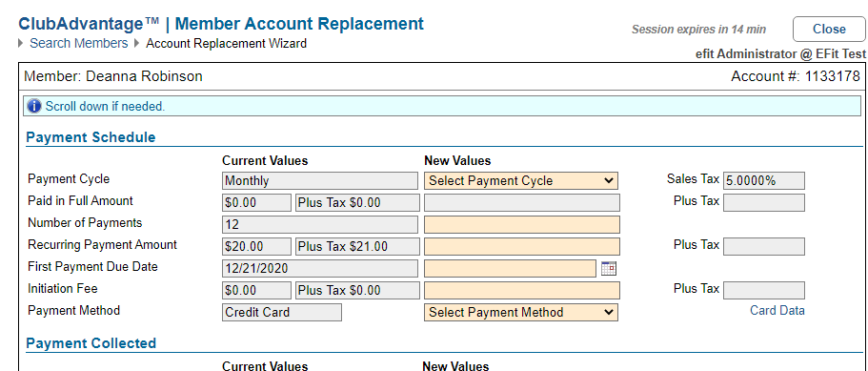This screenshot has width=868, height=371.
Task: Click the Plus Tax field for Initiation Fee
Action: tap(764, 290)
